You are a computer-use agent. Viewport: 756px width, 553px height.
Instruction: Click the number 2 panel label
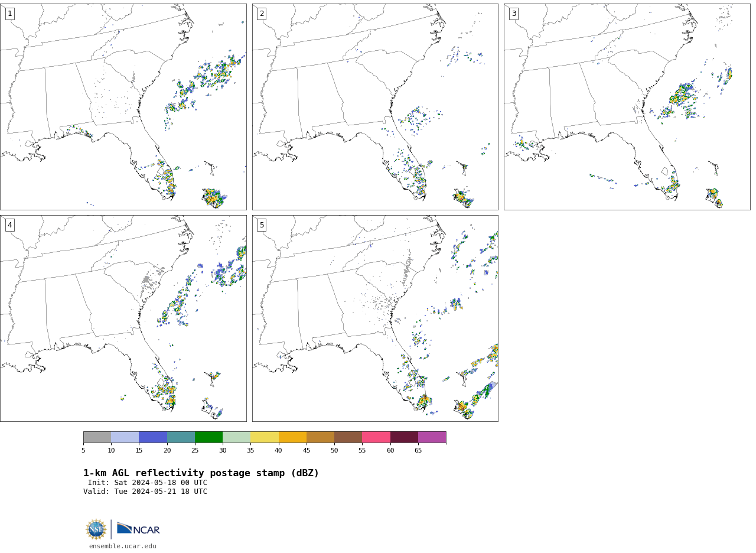262,14
